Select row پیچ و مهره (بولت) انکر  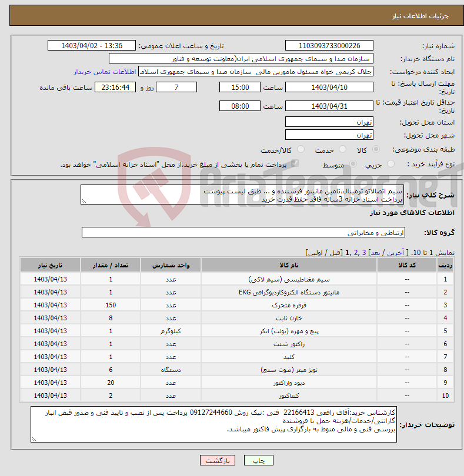237,331
